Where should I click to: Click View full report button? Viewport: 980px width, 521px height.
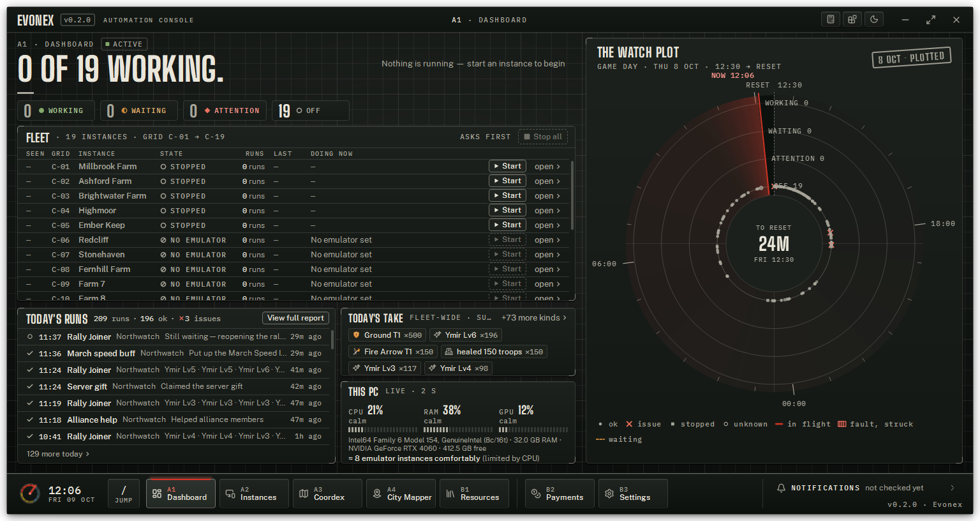pos(296,318)
